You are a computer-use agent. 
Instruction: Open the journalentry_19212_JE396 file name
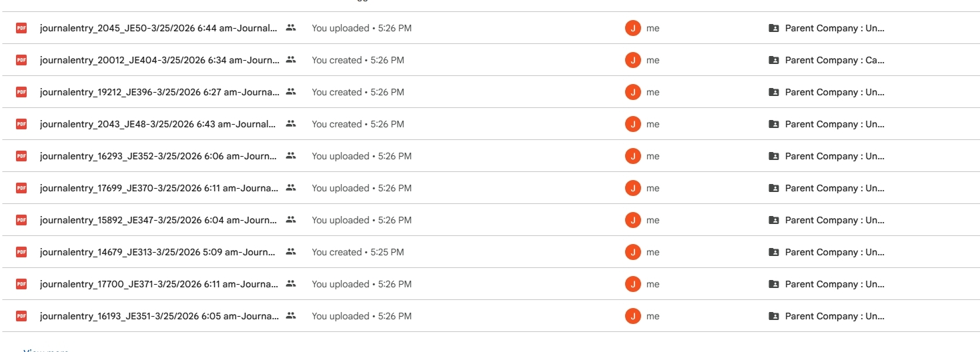tap(159, 92)
